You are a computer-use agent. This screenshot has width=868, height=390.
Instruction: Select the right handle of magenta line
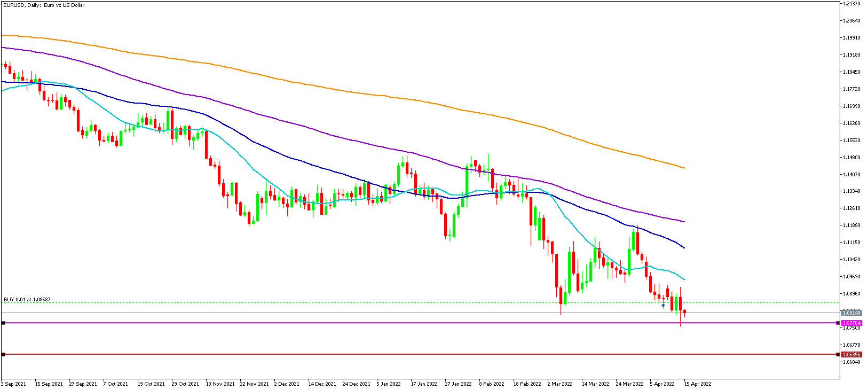838,323
